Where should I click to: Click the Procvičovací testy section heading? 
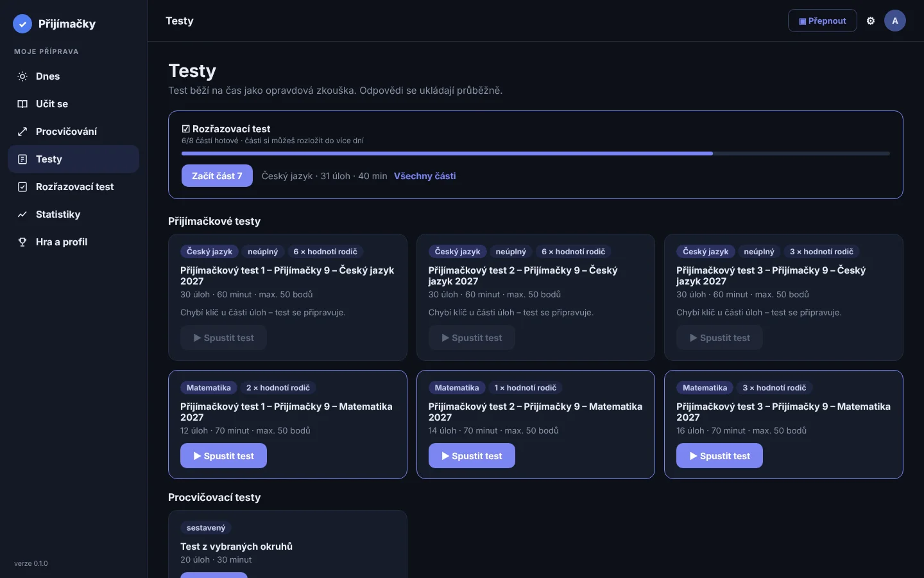[x=214, y=497]
